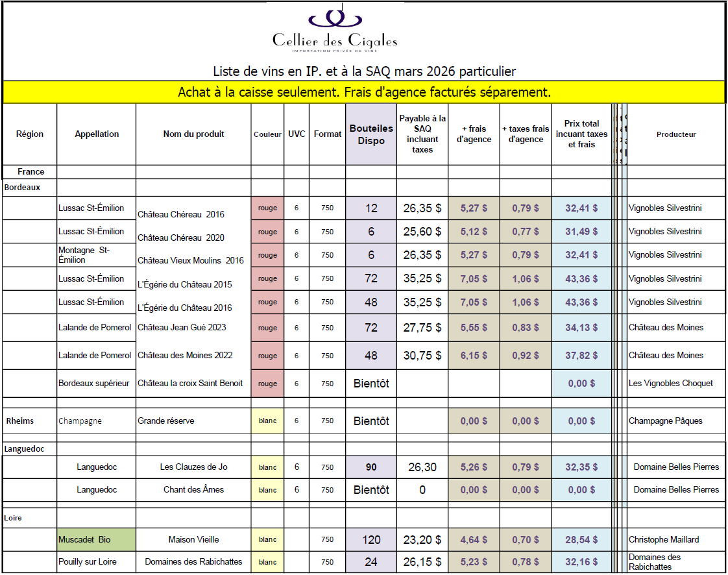Image resolution: width=728 pixels, height=575 pixels.
Task: Select the 'Champagne Pâques' producer cell
Action: tap(676, 421)
